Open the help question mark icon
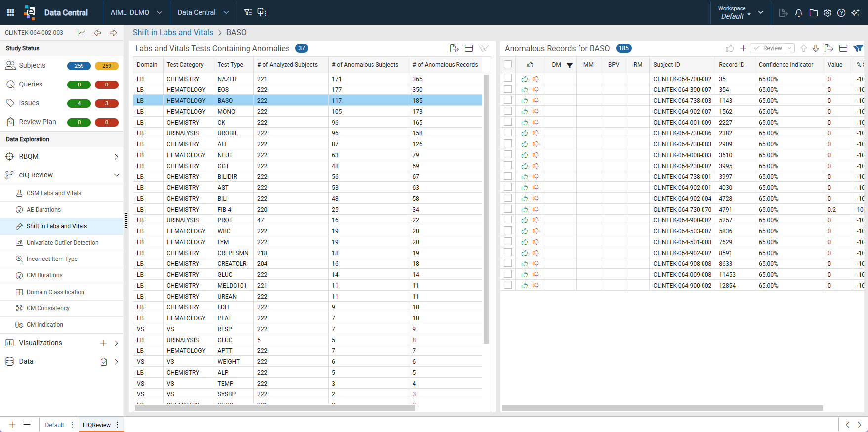This screenshot has width=868, height=432. pyautogui.click(x=841, y=13)
